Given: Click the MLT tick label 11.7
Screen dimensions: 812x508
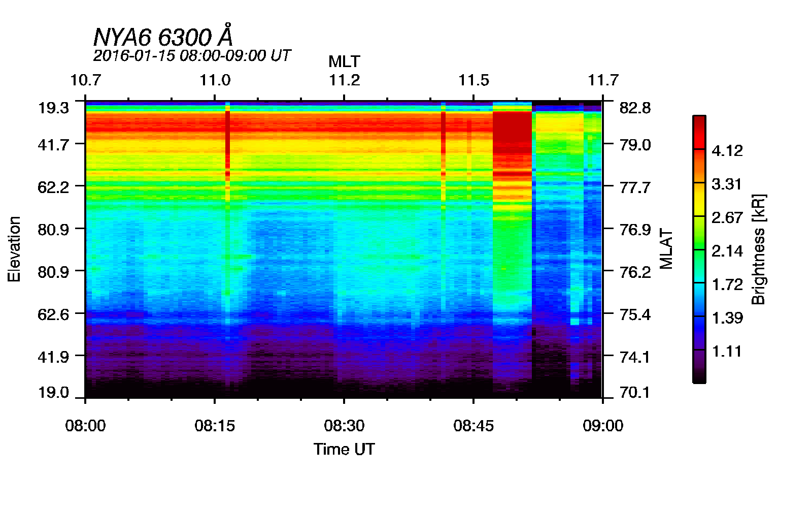Looking at the screenshot, I should tap(603, 80).
